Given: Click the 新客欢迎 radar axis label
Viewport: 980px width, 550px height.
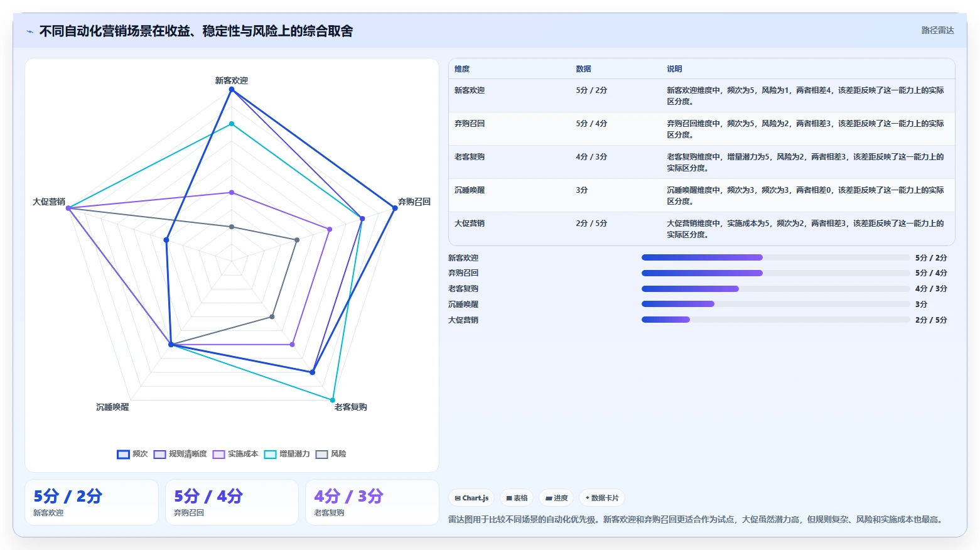Looking at the screenshot, I should (232, 80).
